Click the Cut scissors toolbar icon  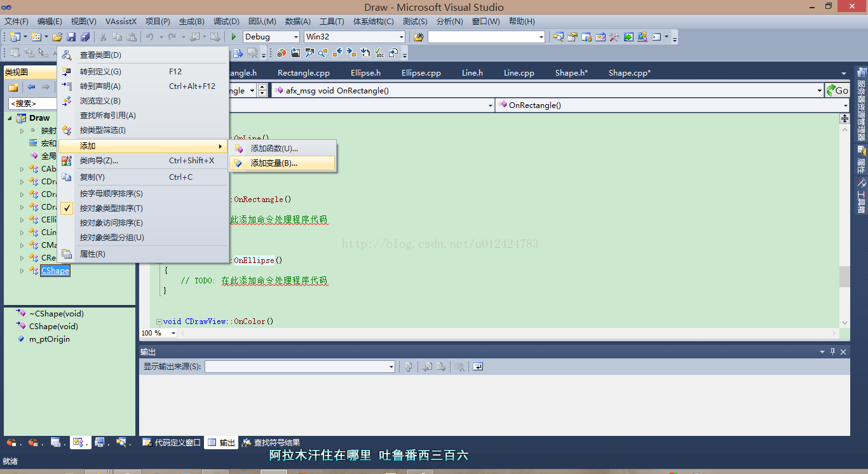click(x=103, y=37)
